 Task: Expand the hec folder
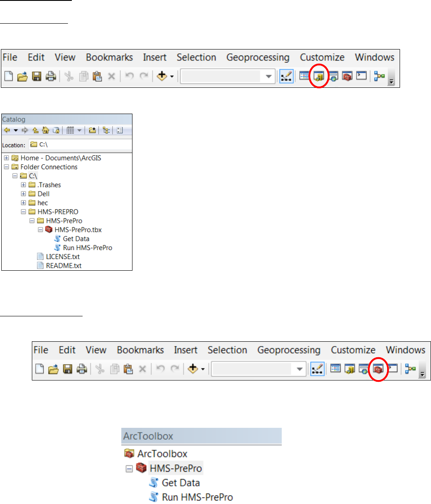click(x=24, y=203)
